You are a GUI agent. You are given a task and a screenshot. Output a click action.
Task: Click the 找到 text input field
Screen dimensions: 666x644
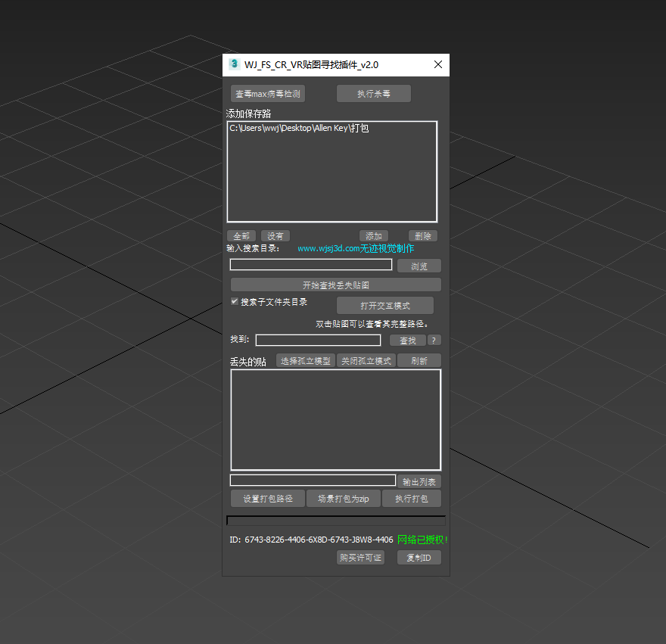pyautogui.click(x=318, y=341)
